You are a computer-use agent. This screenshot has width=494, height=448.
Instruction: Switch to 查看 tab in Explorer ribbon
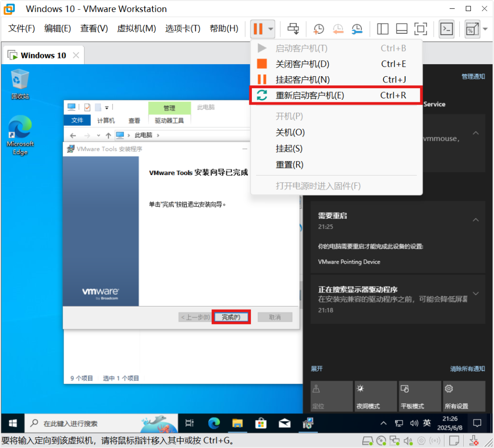134,121
